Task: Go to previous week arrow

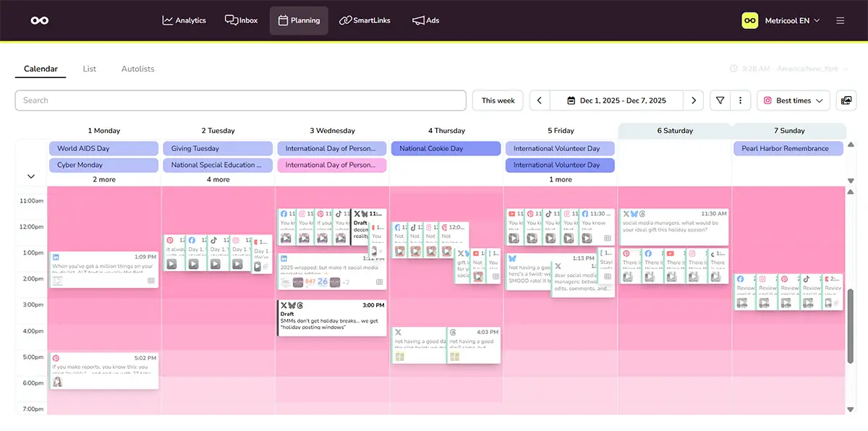Action: [540, 101]
